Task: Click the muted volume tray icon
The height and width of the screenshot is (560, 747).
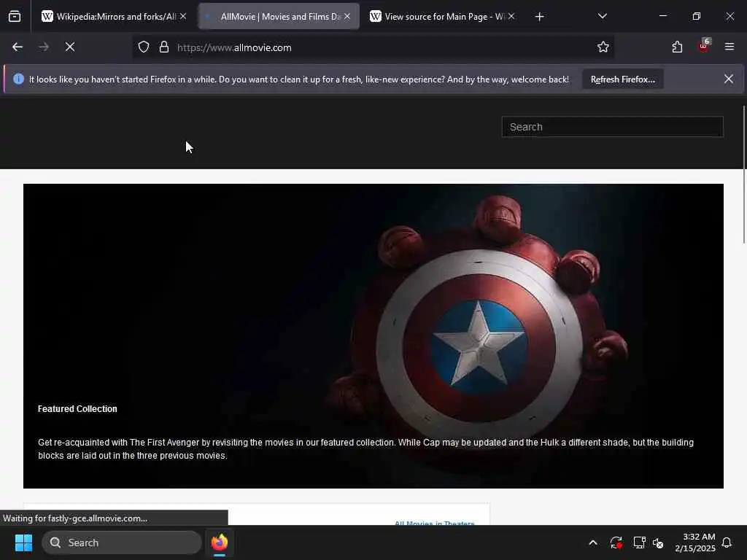Action: click(x=658, y=542)
